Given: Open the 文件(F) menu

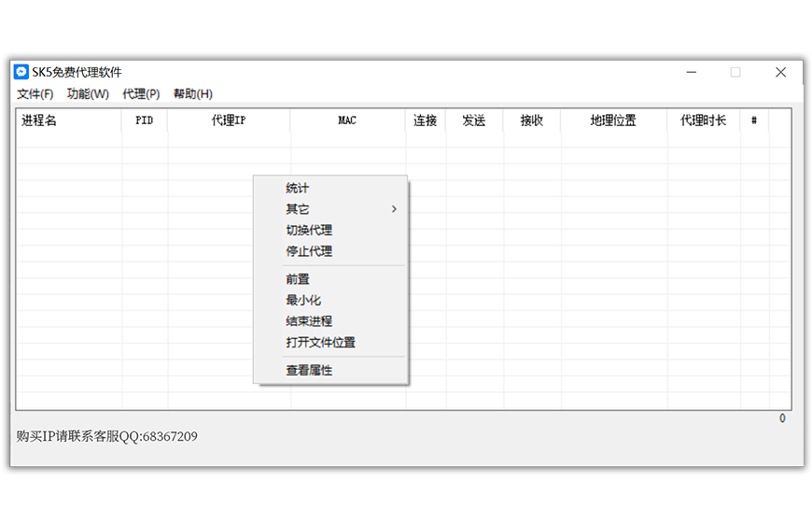Looking at the screenshot, I should [x=35, y=94].
